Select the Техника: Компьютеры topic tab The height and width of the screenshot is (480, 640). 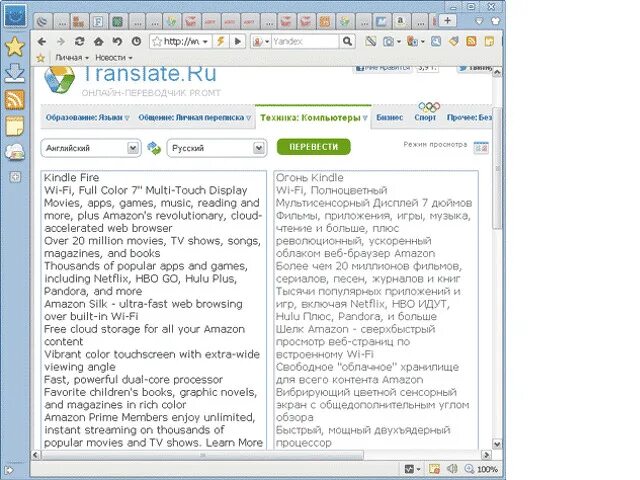coord(313,118)
